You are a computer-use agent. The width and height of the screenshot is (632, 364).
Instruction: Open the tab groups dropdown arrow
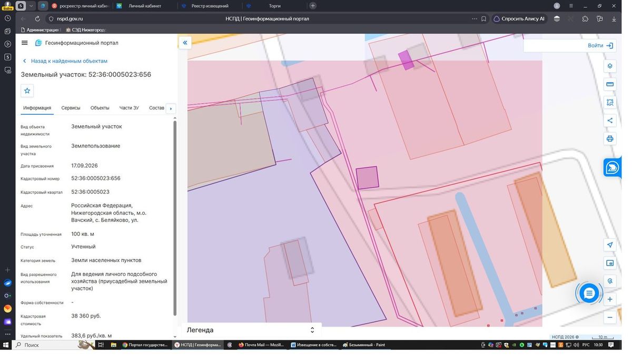(x=32, y=6)
